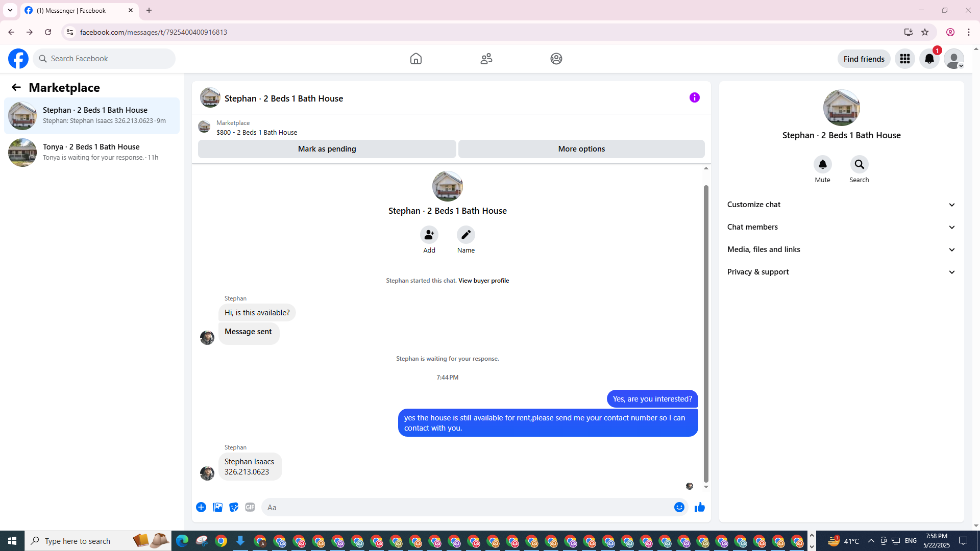Image resolution: width=980 pixels, height=551 pixels.
Task: Open the account profile menu
Action: [954, 59]
